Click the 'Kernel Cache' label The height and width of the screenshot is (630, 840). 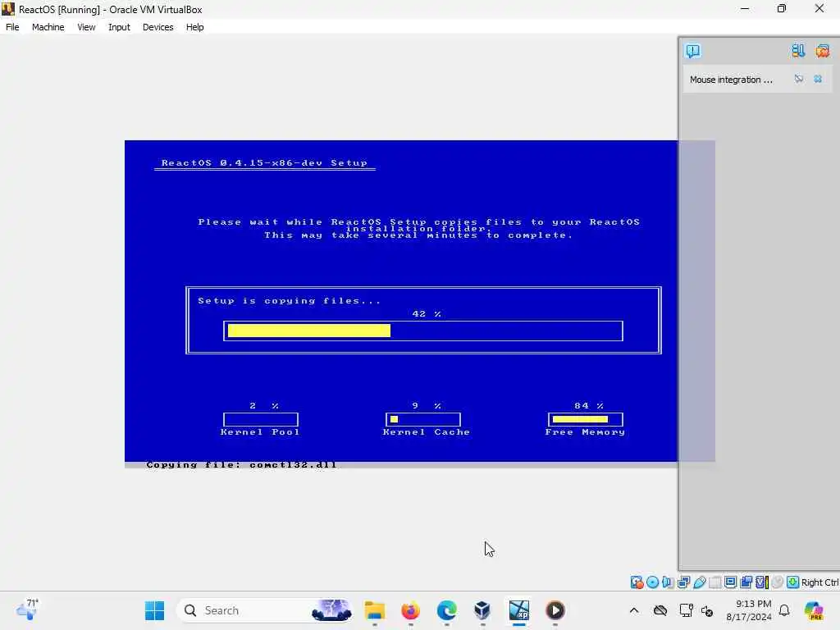(427, 431)
